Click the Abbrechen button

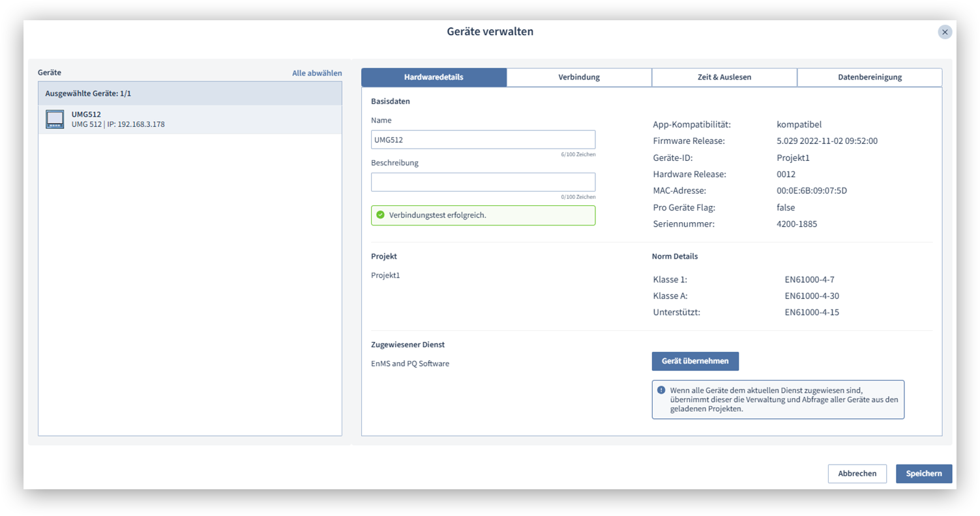[857, 474]
